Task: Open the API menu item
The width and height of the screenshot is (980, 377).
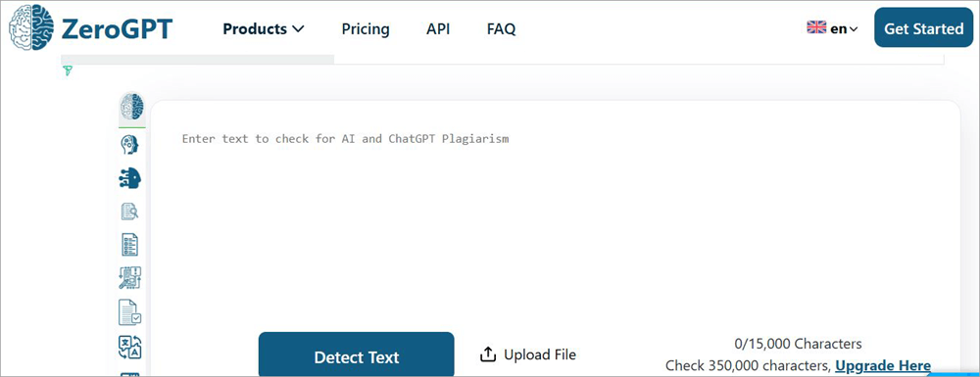Action: pyautogui.click(x=438, y=28)
